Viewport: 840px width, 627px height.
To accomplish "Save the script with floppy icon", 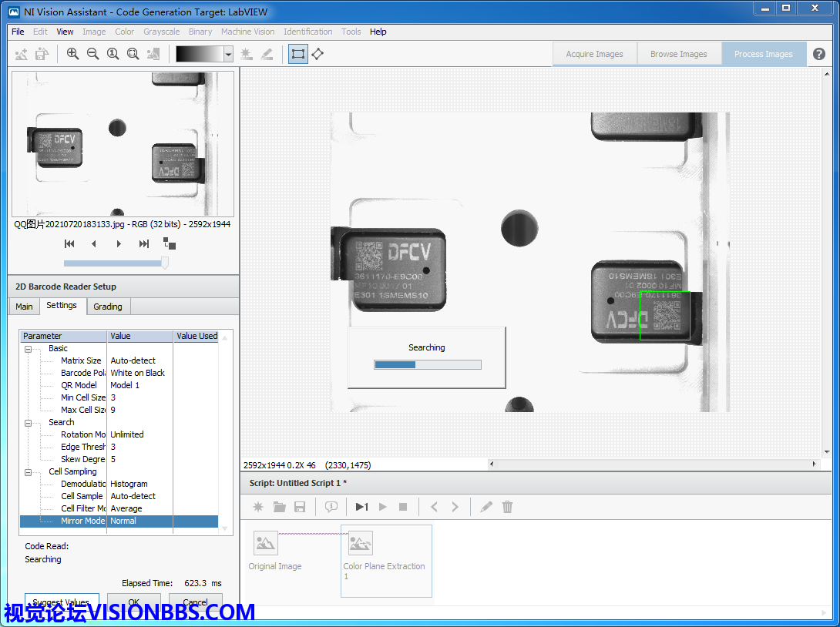I will [300, 507].
